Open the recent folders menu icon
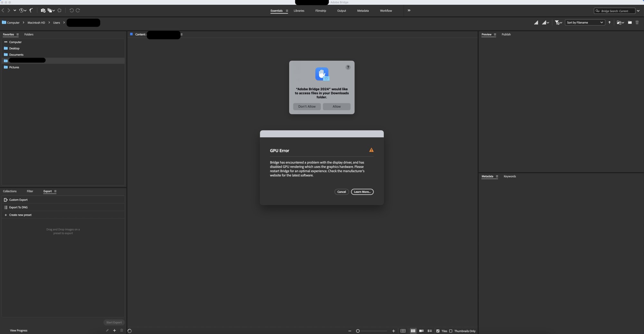Screen dimensions: 644x334 pos(620,23)
